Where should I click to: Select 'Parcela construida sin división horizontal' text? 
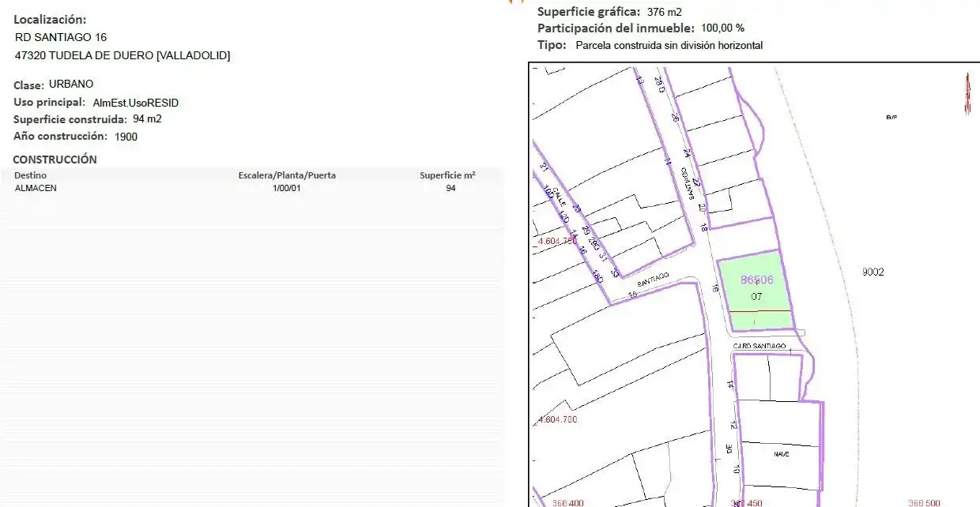pyautogui.click(x=669, y=46)
